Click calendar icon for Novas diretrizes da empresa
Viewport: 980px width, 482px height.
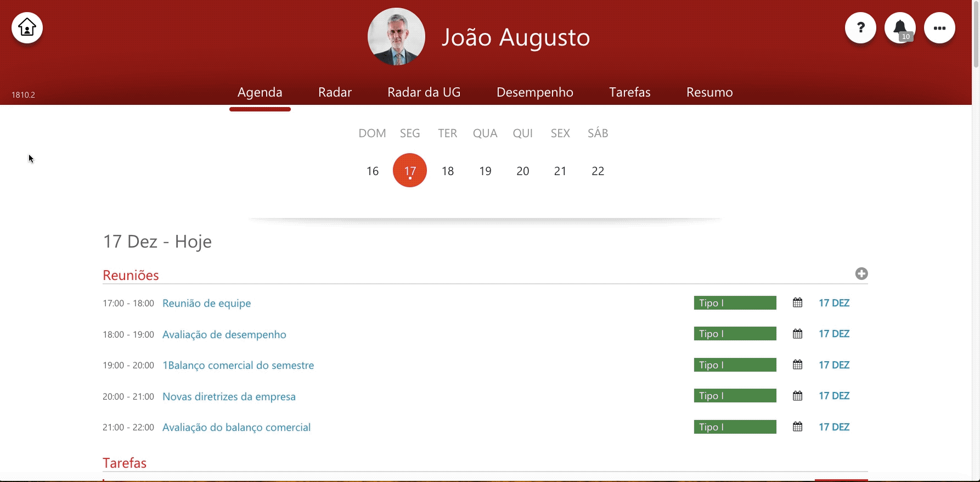coord(797,396)
